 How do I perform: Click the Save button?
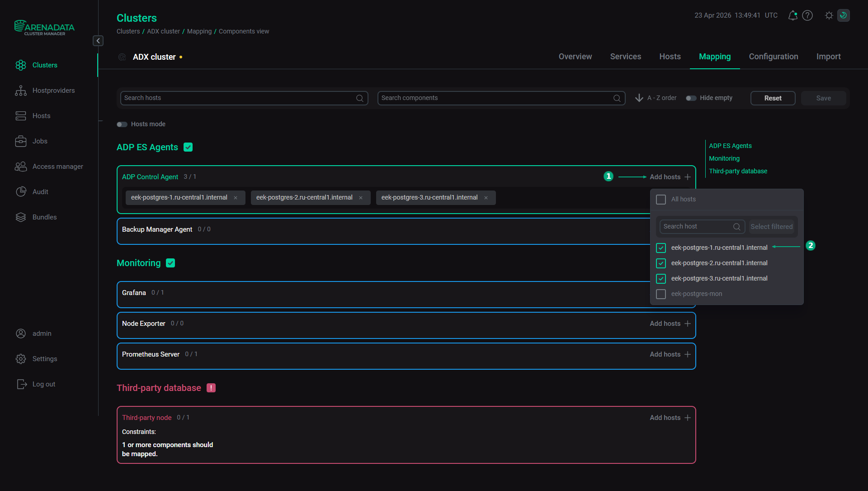(824, 98)
